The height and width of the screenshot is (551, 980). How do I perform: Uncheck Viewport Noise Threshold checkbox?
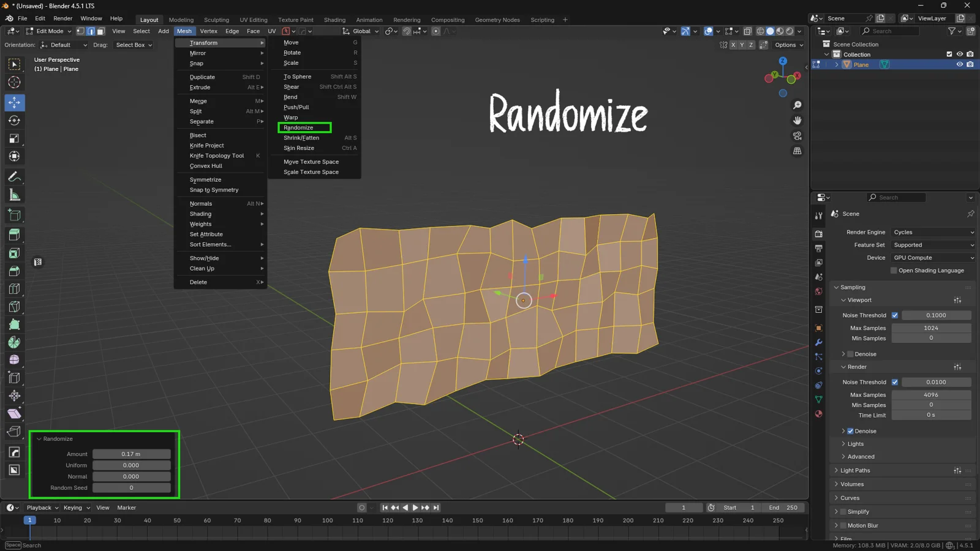click(895, 315)
